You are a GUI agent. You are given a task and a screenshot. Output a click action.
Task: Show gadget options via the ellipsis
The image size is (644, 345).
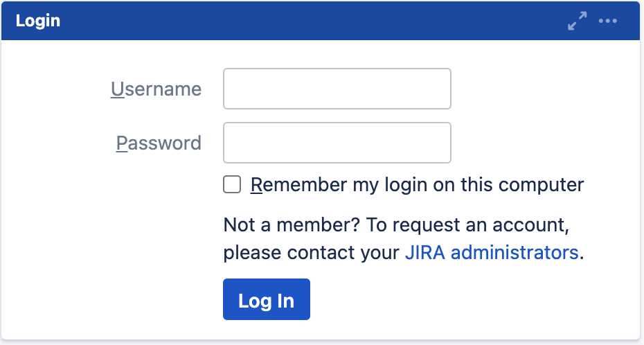[x=607, y=21]
